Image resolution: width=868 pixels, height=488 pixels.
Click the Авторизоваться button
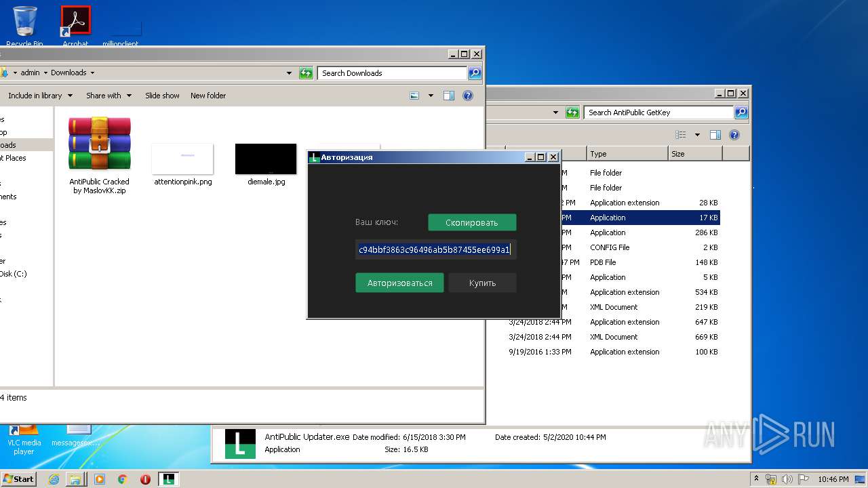coord(399,283)
